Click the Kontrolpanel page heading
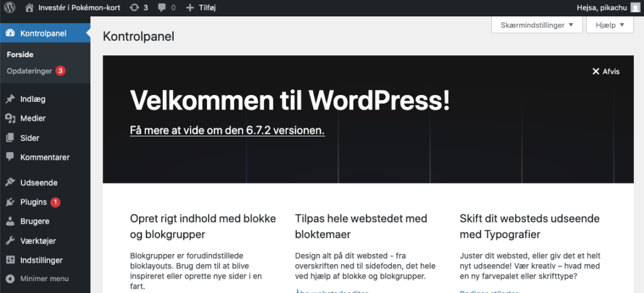This screenshot has height=293, width=644. coord(138,36)
